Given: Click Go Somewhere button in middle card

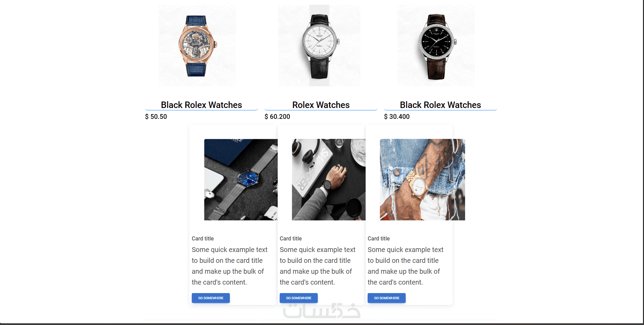Looking at the screenshot, I should (299, 298).
